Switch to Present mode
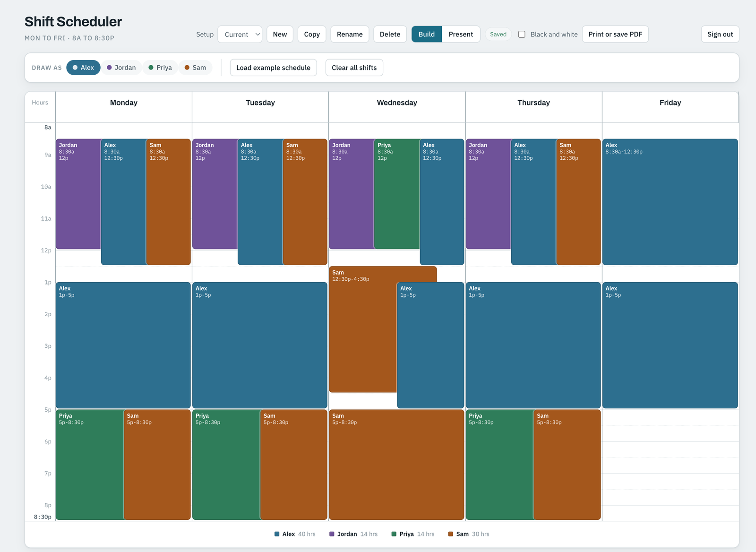756x552 pixels. click(461, 34)
